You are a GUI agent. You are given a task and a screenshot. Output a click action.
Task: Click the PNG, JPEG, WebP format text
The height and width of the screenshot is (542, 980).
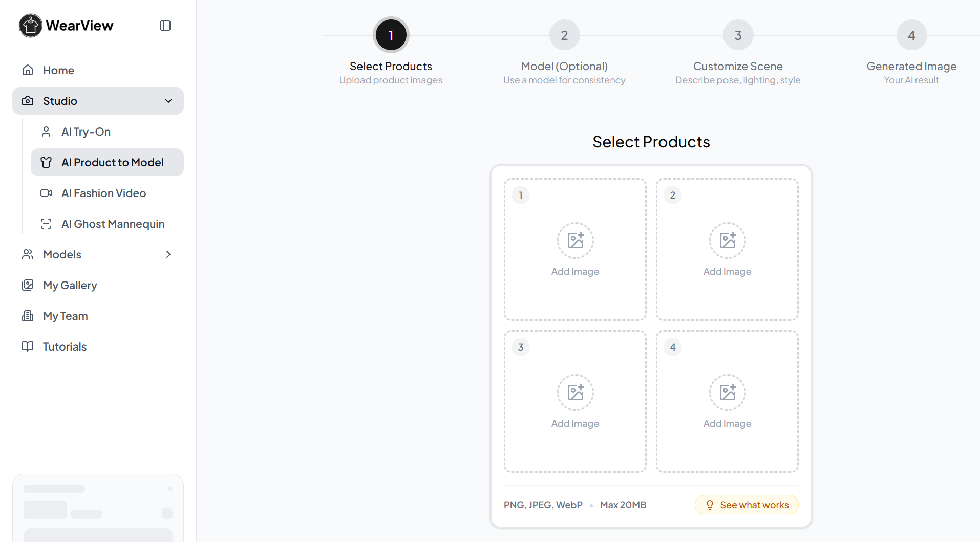[543, 505]
